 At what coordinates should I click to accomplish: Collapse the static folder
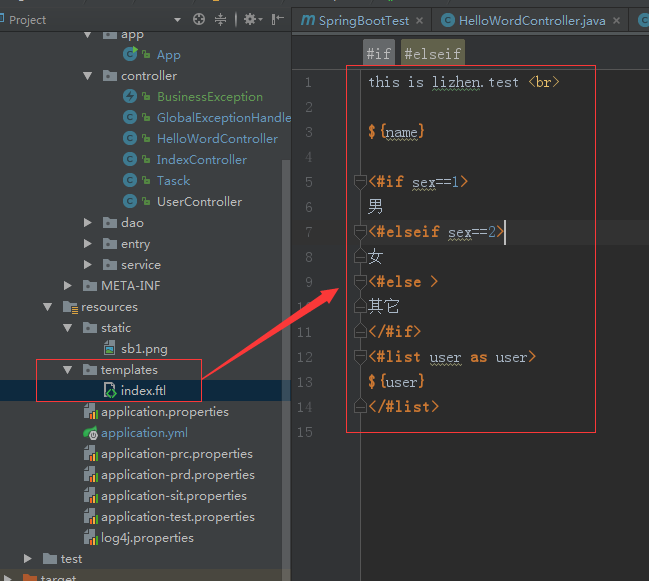(67, 328)
